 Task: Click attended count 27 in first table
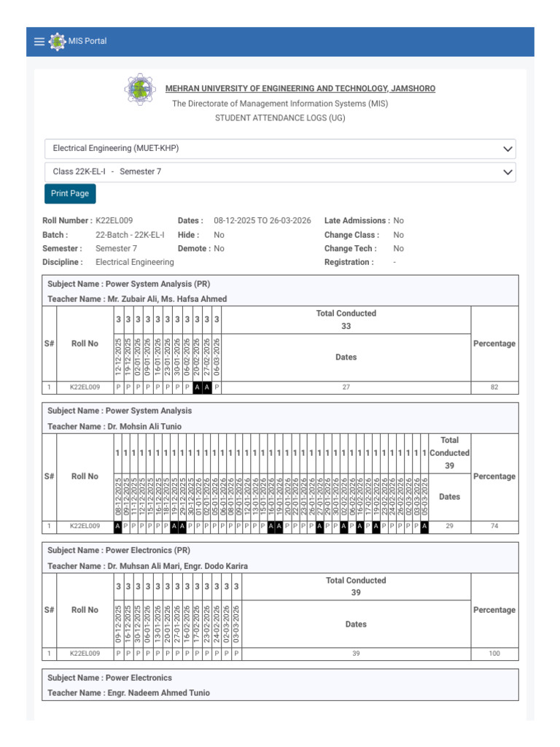click(346, 387)
